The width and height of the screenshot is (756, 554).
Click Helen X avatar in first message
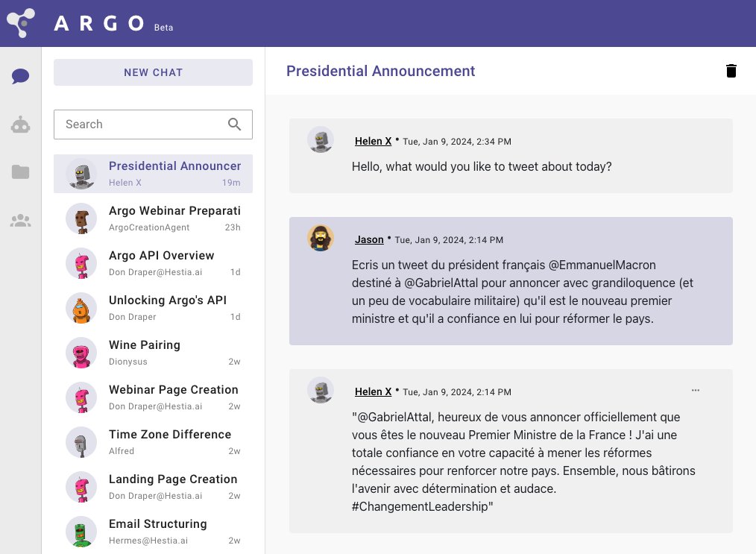pyautogui.click(x=321, y=140)
